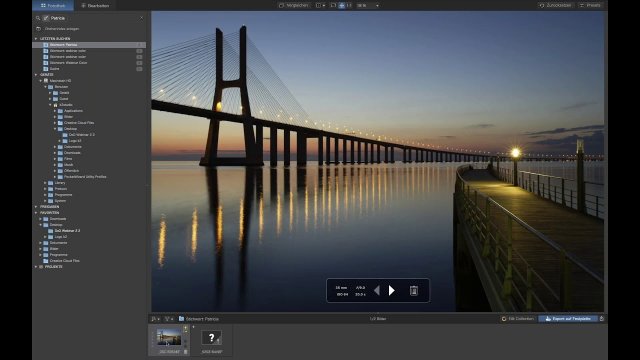Image resolution: width=640 pixels, height=360 pixels.
Task: Collapse the Benutzer folder arrow
Action: tap(45, 87)
